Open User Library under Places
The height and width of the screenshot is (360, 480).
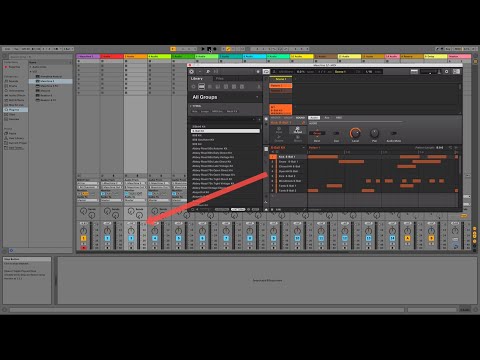pyautogui.click(x=15, y=138)
